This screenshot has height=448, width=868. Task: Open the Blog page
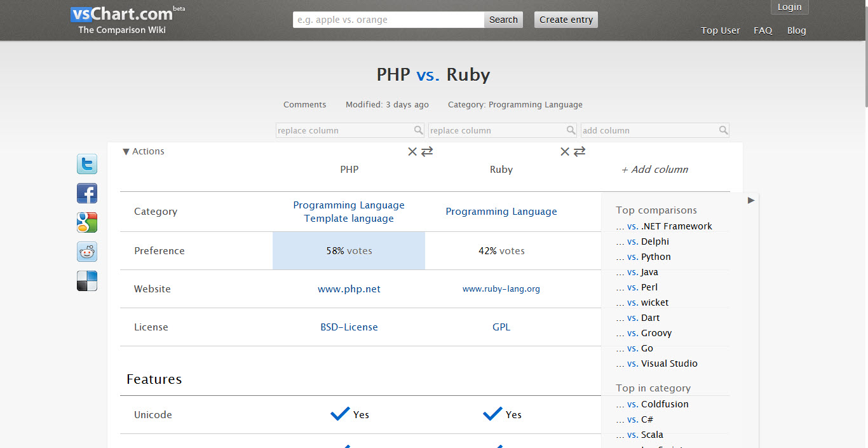pos(797,31)
